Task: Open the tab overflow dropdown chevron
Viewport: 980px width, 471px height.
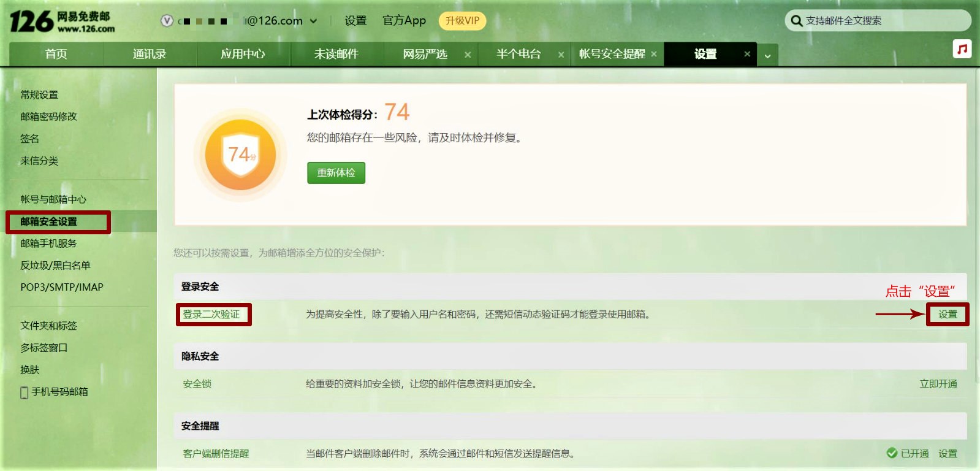Action: coord(767,56)
